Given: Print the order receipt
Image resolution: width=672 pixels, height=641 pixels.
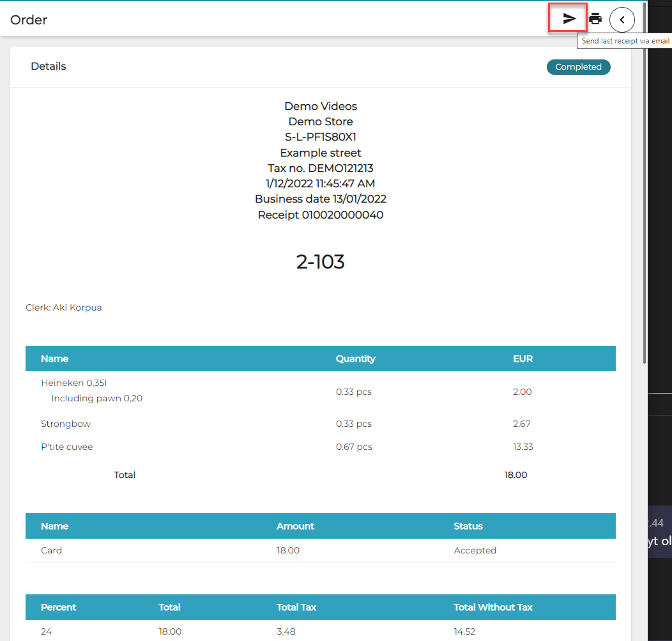Looking at the screenshot, I should pyautogui.click(x=595, y=19).
